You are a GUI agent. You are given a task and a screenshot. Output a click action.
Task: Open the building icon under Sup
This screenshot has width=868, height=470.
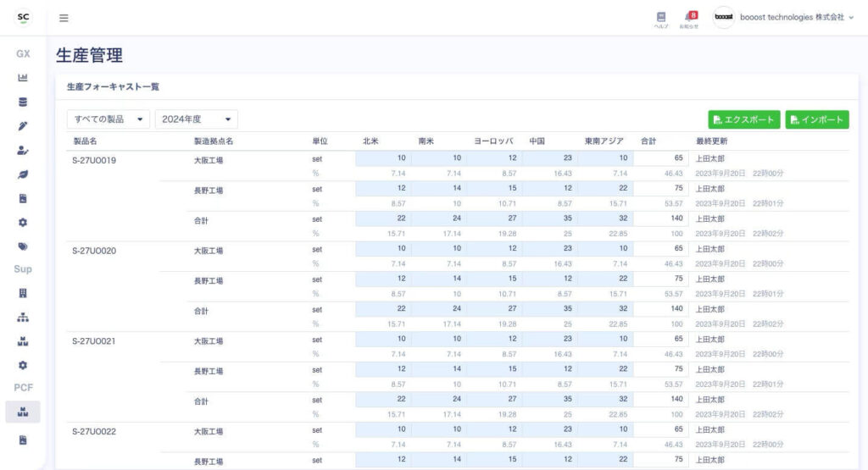pyautogui.click(x=23, y=293)
